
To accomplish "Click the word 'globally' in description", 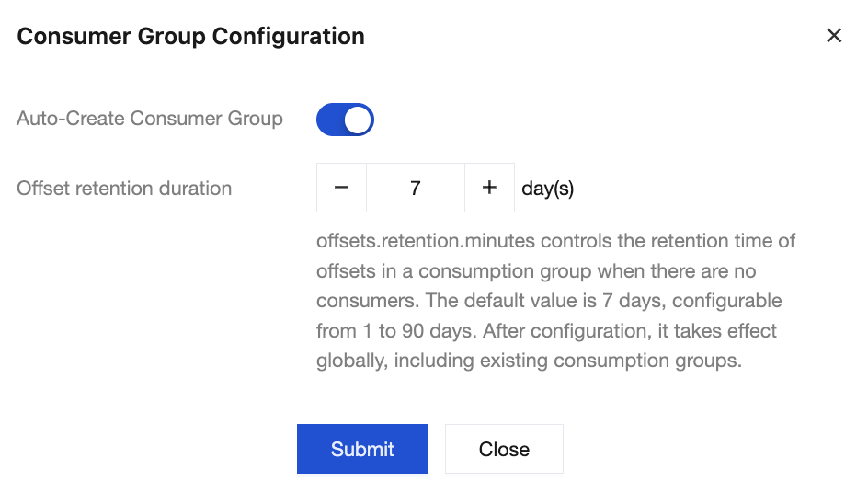I will (x=351, y=361).
